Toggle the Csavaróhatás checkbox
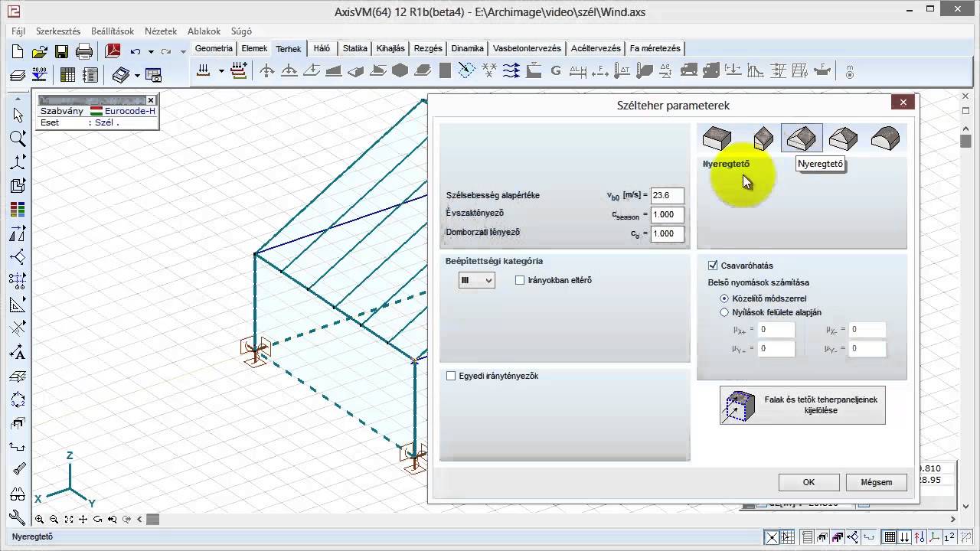Image resolution: width=980 pixels, height=551 pixels. tap(714, 266)
